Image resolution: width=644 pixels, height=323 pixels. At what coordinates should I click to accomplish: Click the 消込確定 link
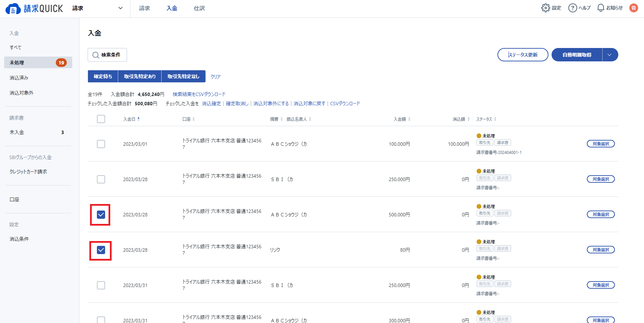tap(211, 104)
